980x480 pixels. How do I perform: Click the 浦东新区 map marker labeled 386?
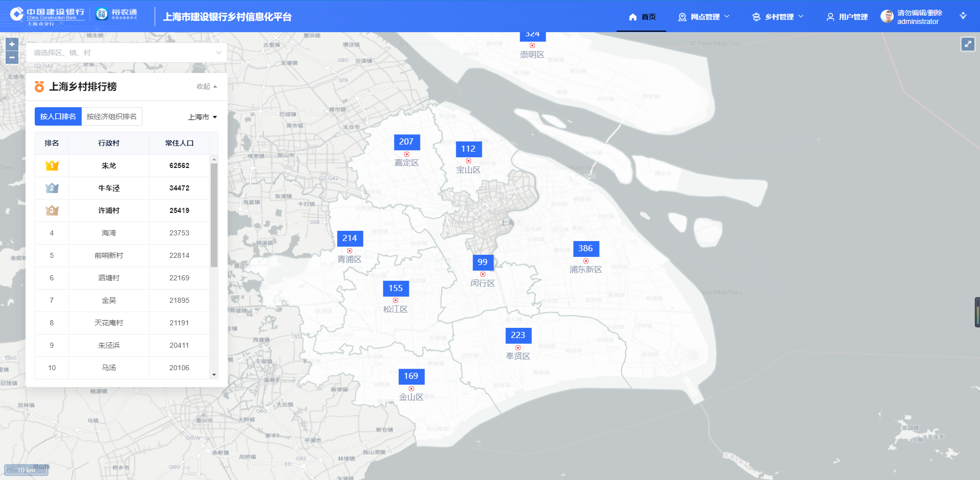tap(585, 249)
